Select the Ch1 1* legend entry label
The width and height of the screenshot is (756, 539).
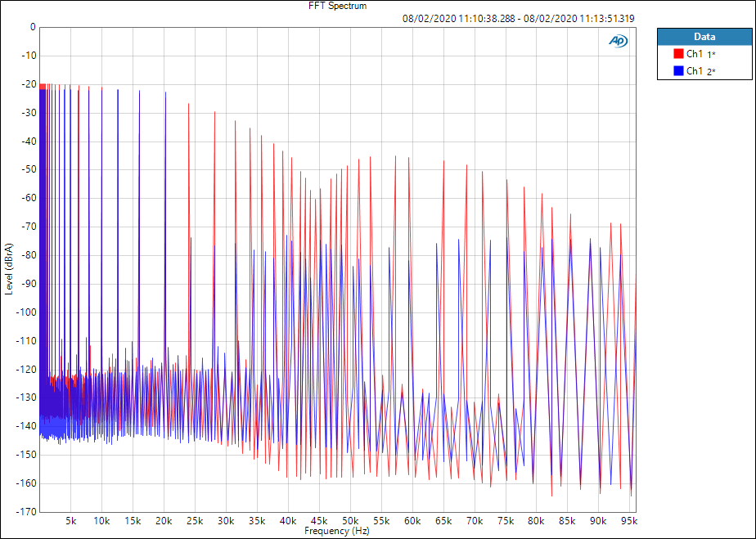click(700, 54)
